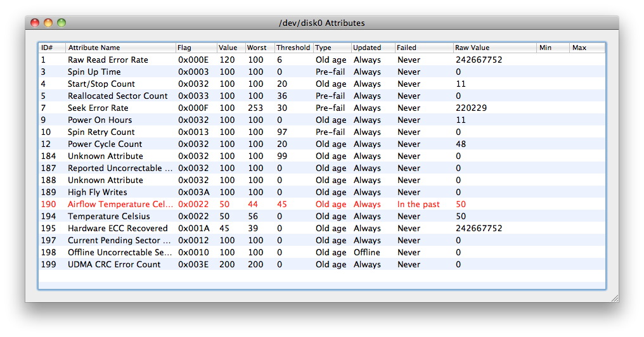Select the Start/Stop Count attribute
This screenshot has height=337, width=644.
tap(322, 84)
